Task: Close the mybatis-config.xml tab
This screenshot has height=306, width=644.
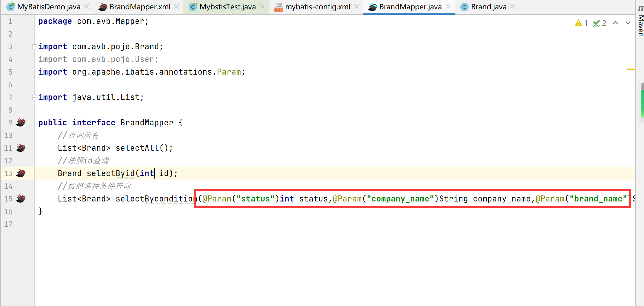Action: click(356, 6)
